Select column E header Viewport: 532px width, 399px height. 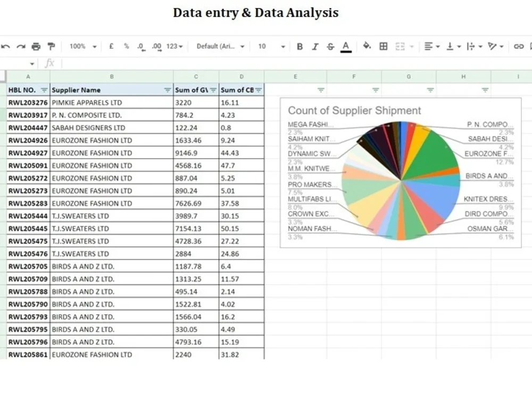(x=295, y=77)
